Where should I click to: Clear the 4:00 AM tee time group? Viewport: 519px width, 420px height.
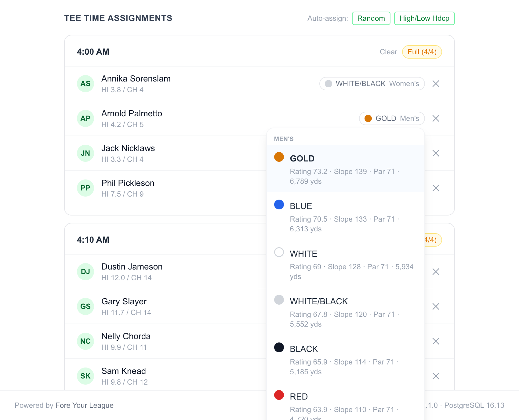point(388,52)
